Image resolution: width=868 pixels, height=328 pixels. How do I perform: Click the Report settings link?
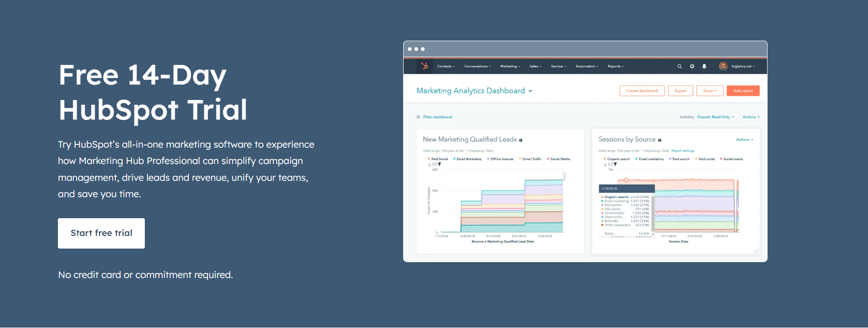click(x=683, y=151)
